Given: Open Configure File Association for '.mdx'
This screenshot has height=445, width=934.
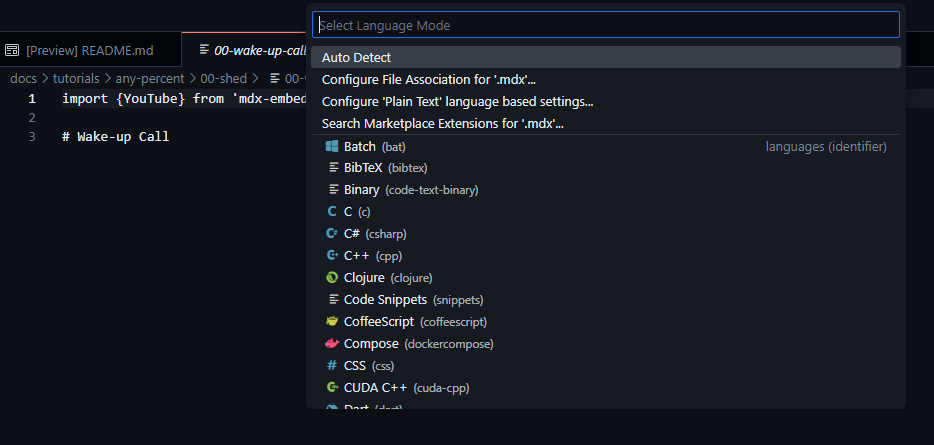Looking at the screenshot, I should tap(606, 79).
